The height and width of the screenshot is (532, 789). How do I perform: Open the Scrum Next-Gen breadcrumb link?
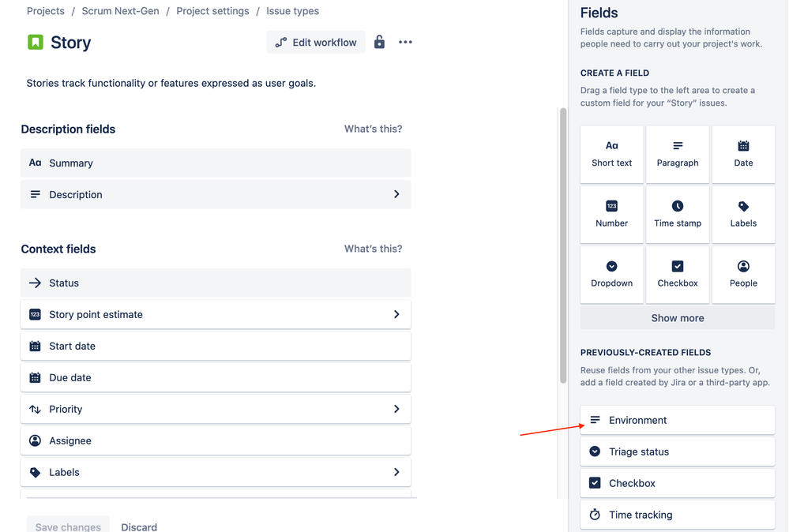point(120,11)
